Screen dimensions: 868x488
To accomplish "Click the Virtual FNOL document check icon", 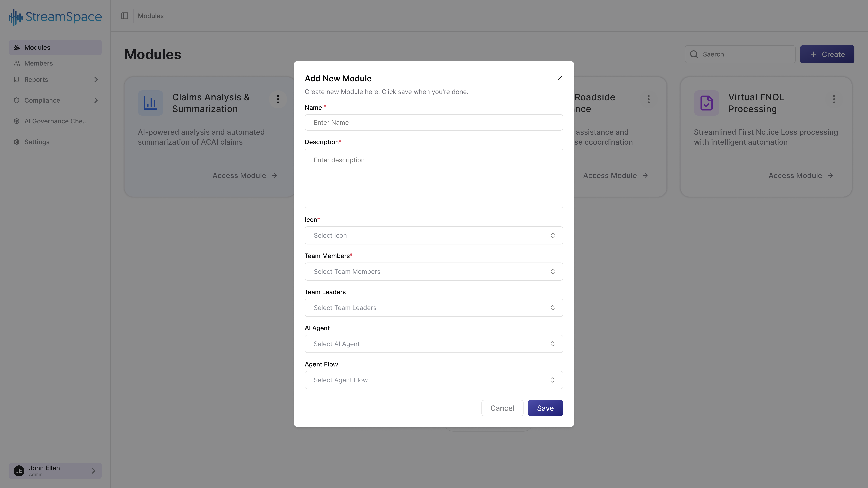I will [707, 103].
